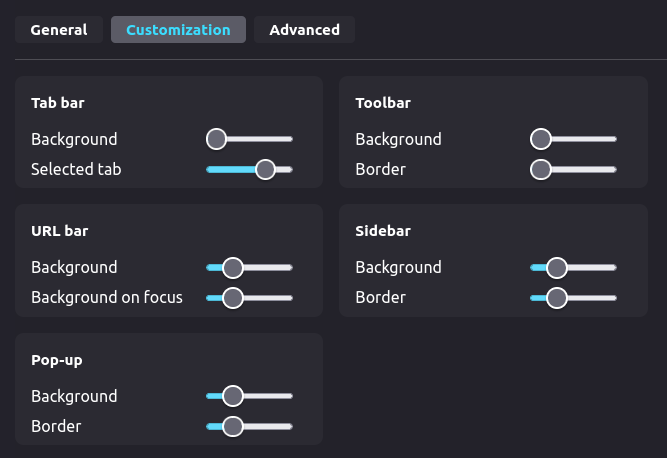Click right end of Pop-up Border track
Image resolution: width=667 pixels, height=458 pixels.
coord(289,426)
